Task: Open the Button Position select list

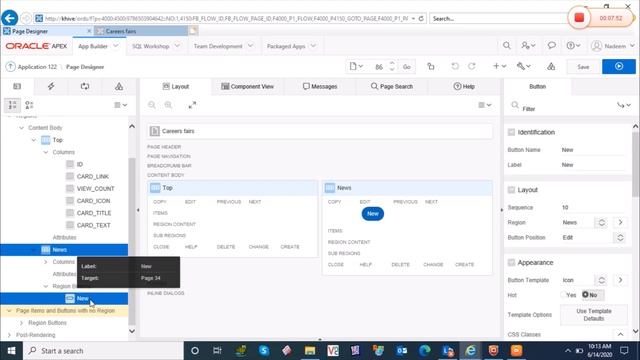Action: [x=620, y=238]
